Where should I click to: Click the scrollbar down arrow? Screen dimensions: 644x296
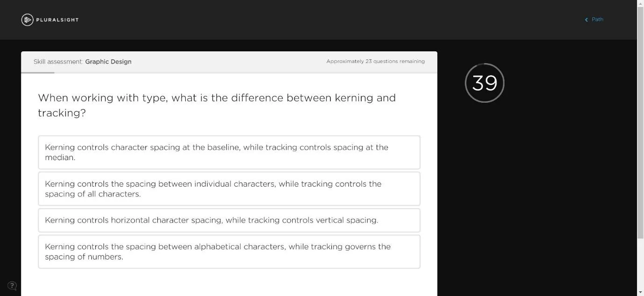(640, 292)
